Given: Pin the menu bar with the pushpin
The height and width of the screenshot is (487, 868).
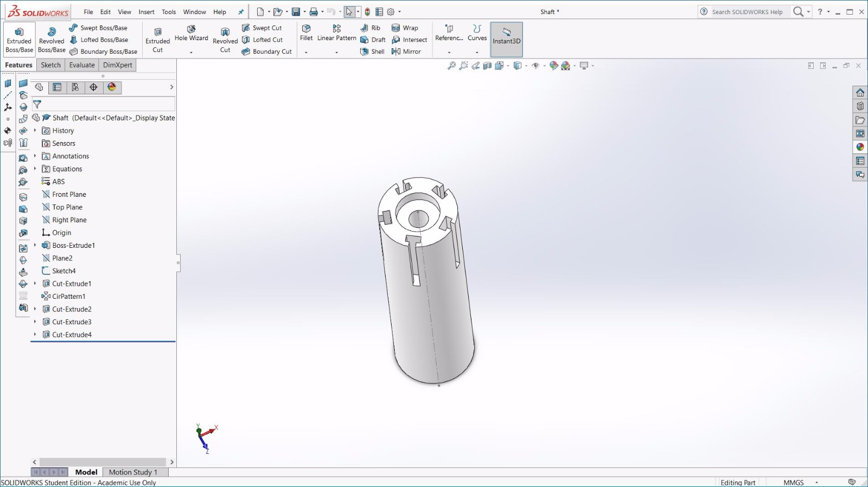Looking at the screenshot, I should point(241,12).
